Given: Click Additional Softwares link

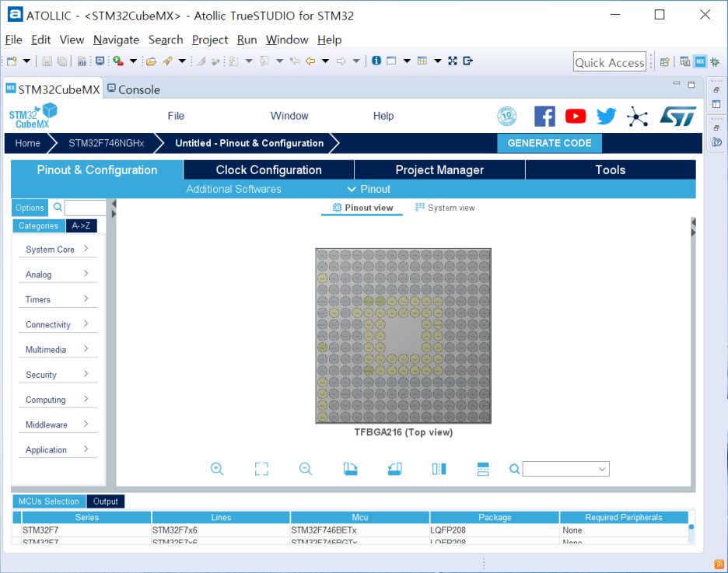Looking at the screenshot, I should (x=233, y=189).
